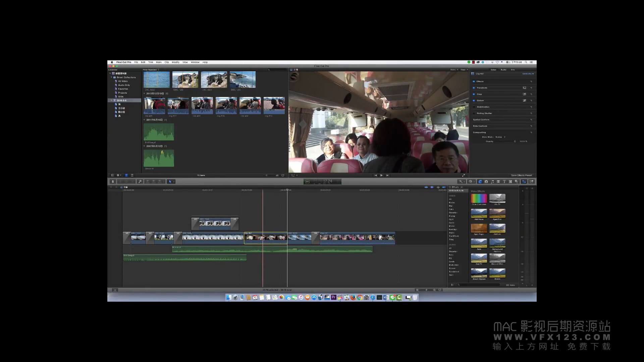Screen dimensions: 644x362
Task: Open the File menu
Action: (x=136, y=62)
